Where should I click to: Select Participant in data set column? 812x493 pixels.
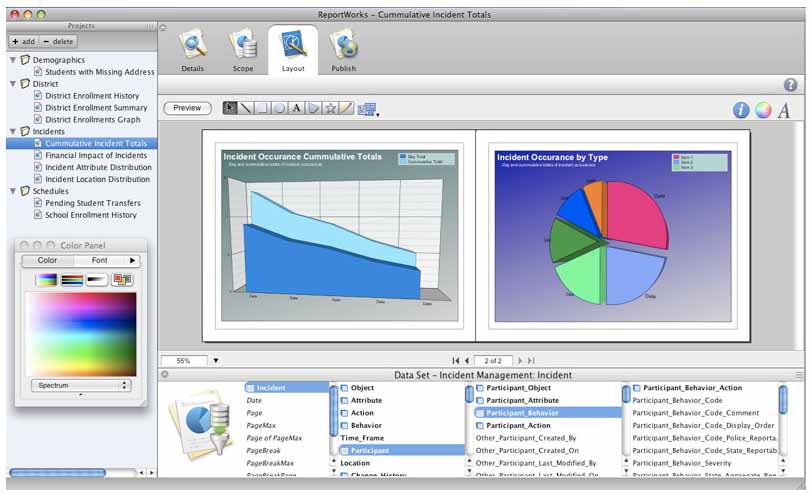pyautogui.click(x=401, y=451)
